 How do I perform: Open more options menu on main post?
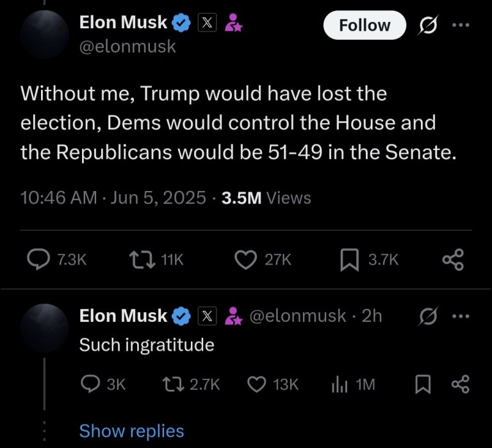pos(461,26)
